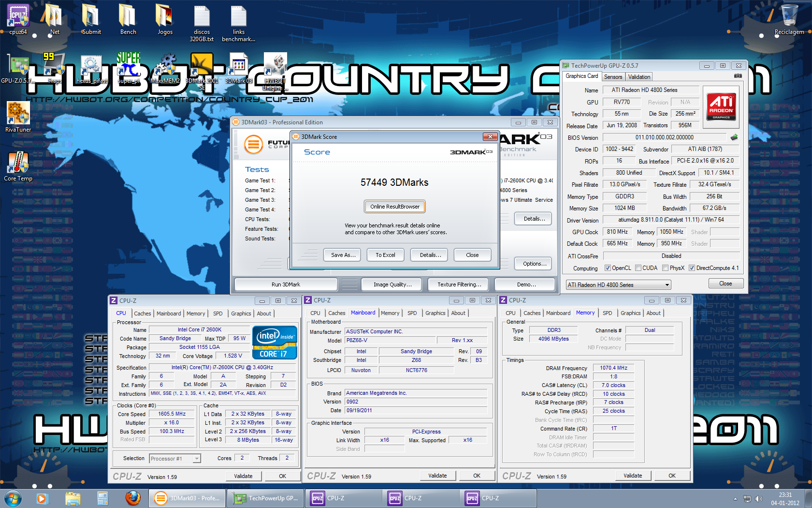Image resolution: width=812 pixels, height=508 pixels.
Task: Toggle the CUDA checkbox in GPU-Z
Action: coord(638,268)
